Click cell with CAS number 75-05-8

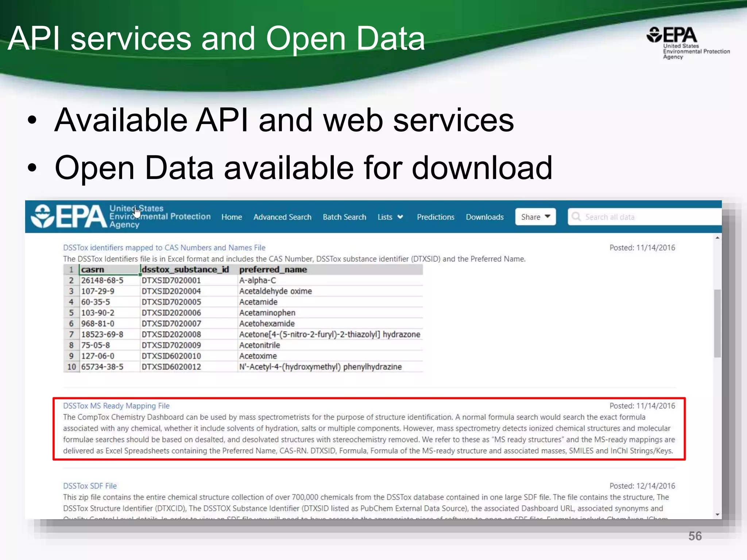coord(109,345)
